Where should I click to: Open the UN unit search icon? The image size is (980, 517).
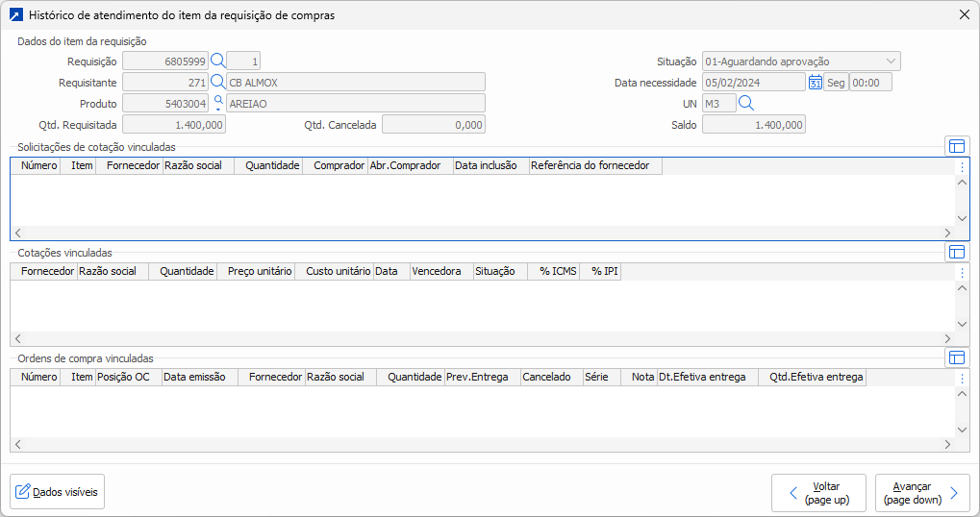click(745, 104)
